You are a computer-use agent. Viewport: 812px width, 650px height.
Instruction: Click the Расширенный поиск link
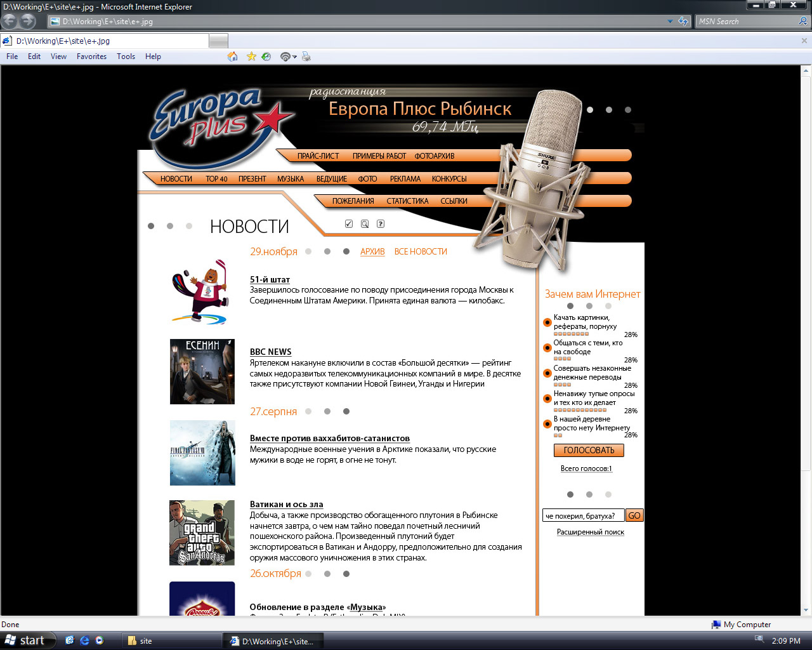[x=591, y=533]
